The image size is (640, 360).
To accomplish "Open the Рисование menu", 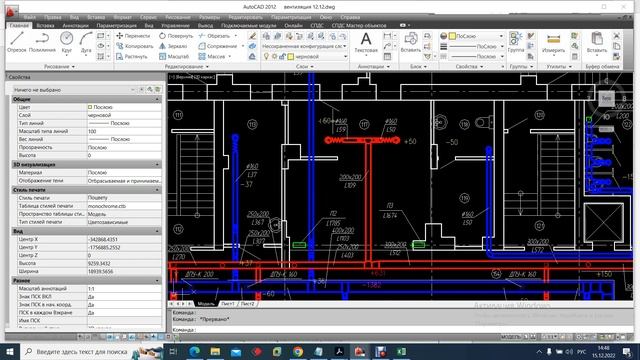I will coord(178,17).
